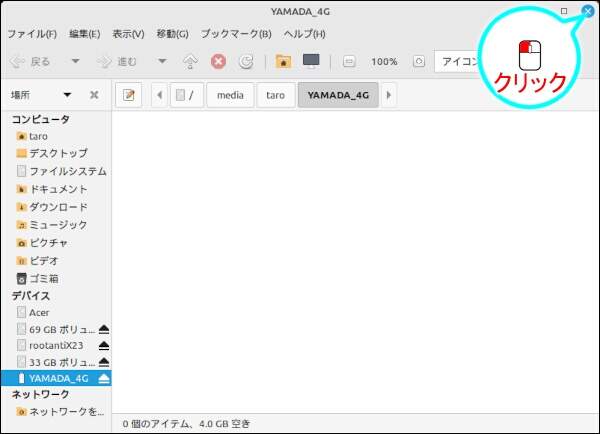Open the アイコン view mode dropdown
This screenshot has height=434, width=600.
pyautogui.click(x=459, y=62)
